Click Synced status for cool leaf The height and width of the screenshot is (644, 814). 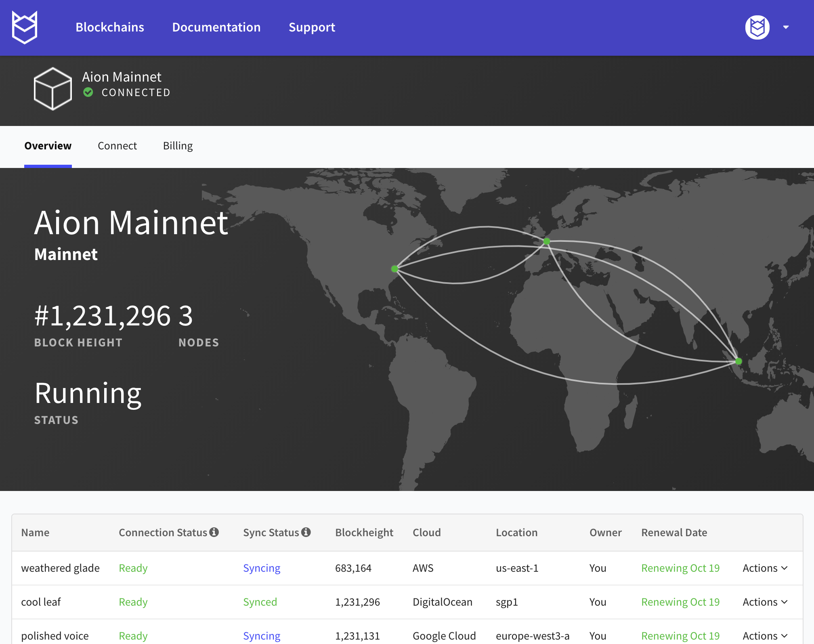[x=260, y=602]
